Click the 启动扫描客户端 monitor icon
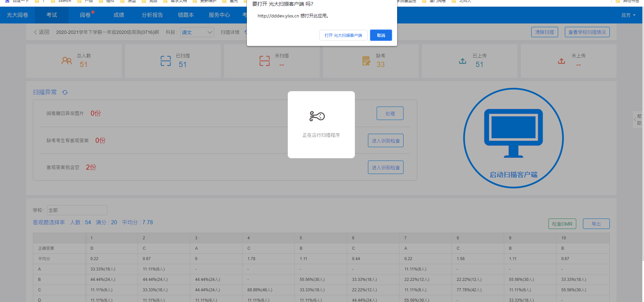Screen dimensions: 644x302 coord(513,133)
